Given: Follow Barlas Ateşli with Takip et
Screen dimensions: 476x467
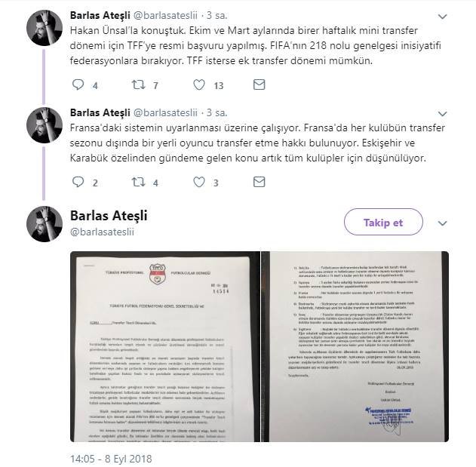Looking at the screenshot, I should [x=383, y=222].
